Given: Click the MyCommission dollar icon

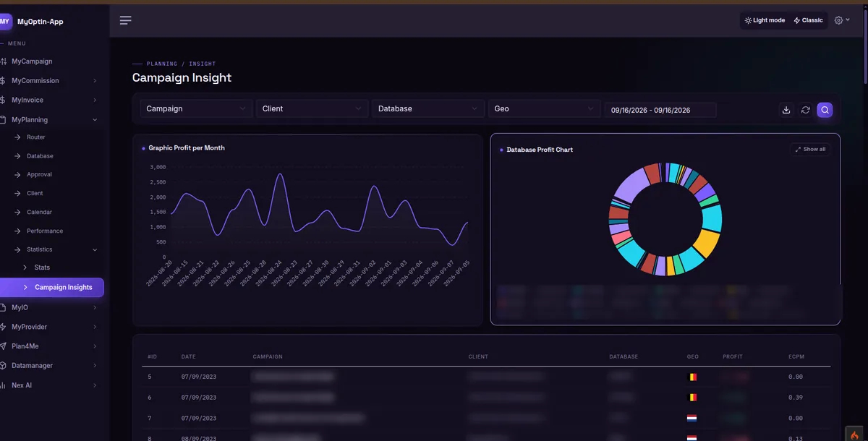Looking at the screenshot, I should (3, 81).
